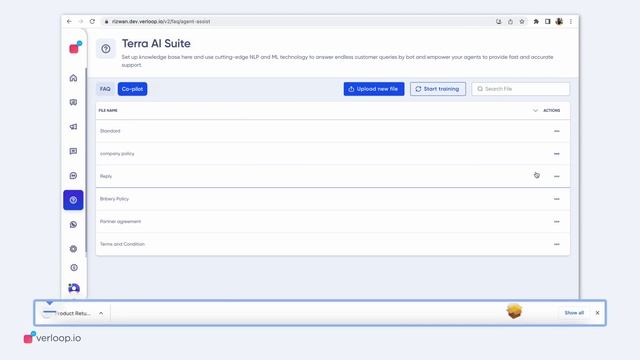Screen dimensions: 640x360
Task: Open the Home icon in the sidebar
Action: point(73,78)
